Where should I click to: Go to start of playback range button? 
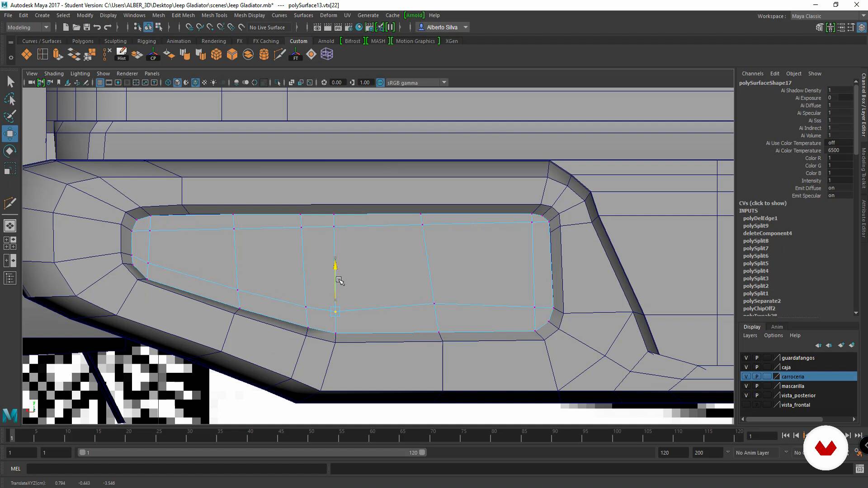[x=785, y=436]
